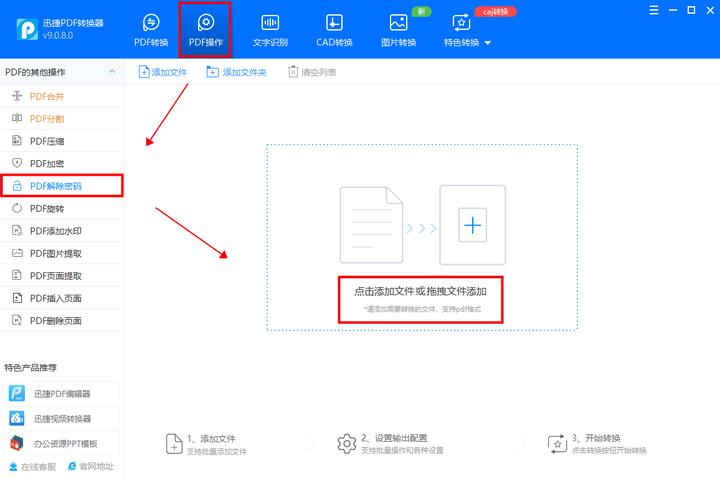Click the green 新 badge on 图片转换
This screenshot has height=478, width=720.
[x=421, y=11]
